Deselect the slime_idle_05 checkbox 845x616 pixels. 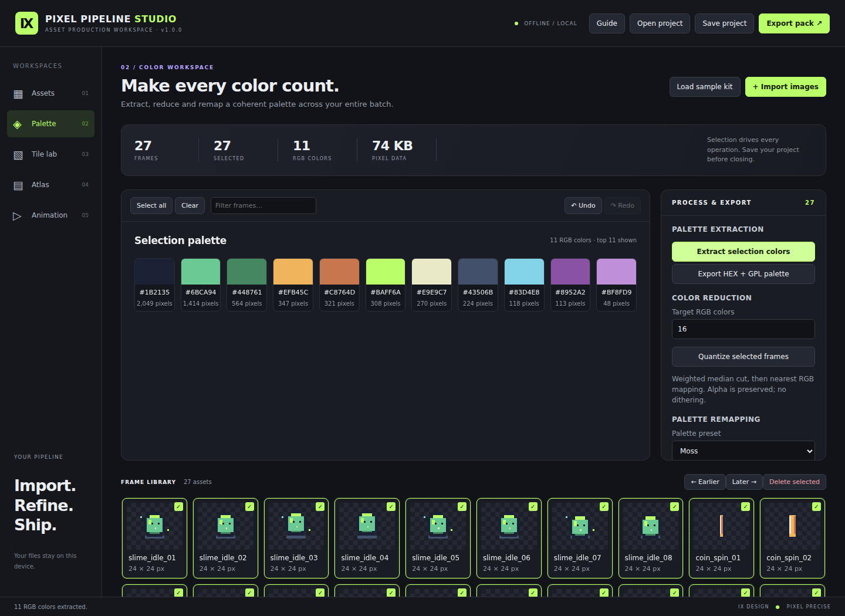[x=462, y=506]
